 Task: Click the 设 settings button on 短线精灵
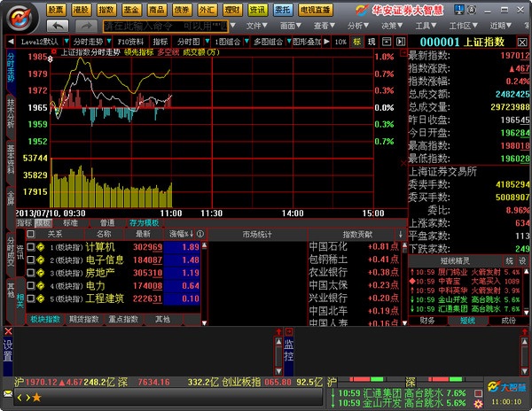(522, 260)
